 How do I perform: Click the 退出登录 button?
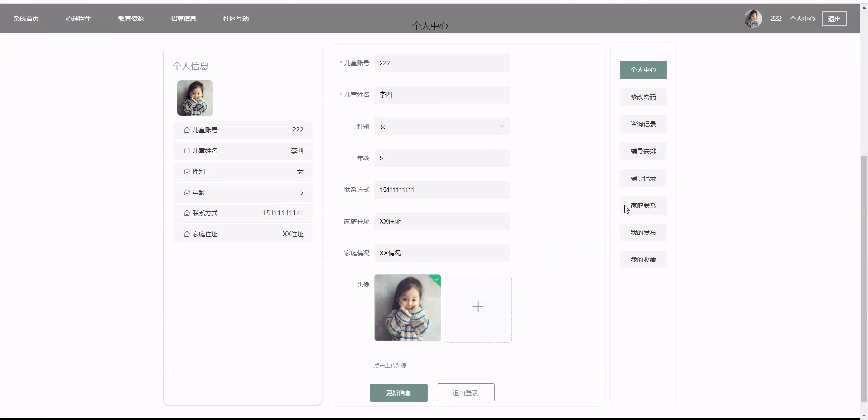point(466,393)
